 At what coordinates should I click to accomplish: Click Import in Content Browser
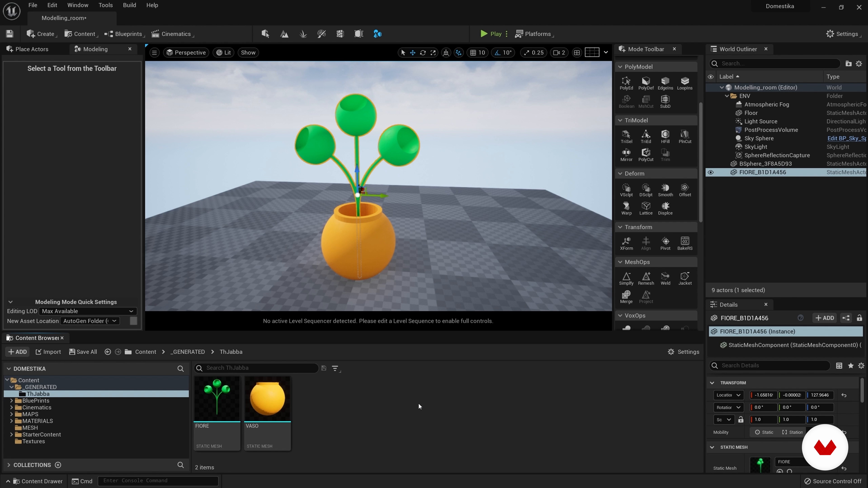coord(48,352)
